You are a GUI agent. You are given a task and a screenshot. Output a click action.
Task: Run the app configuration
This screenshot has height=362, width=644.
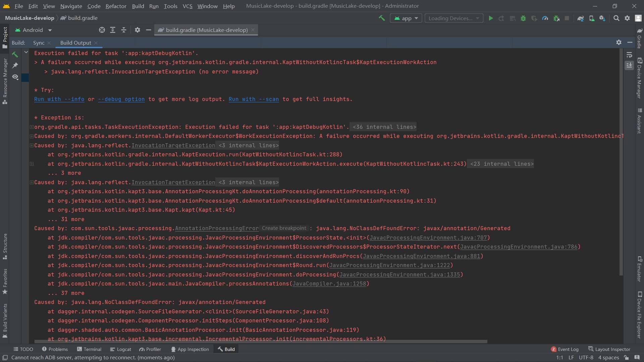click(x=491, y=18)
